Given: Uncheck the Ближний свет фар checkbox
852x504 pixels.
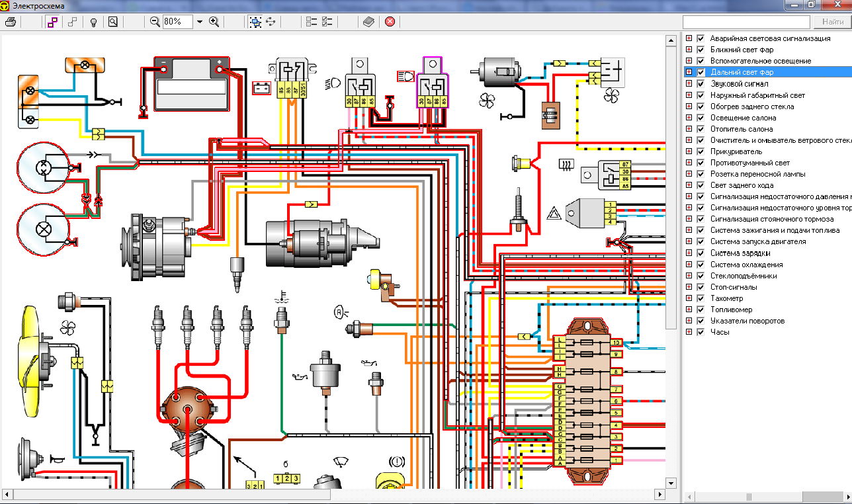Looking at the screenshot, I should 701,50.
